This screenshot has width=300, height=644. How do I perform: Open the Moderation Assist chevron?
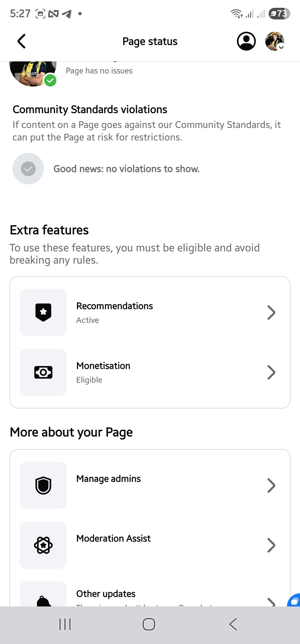(x=271, y=545)
